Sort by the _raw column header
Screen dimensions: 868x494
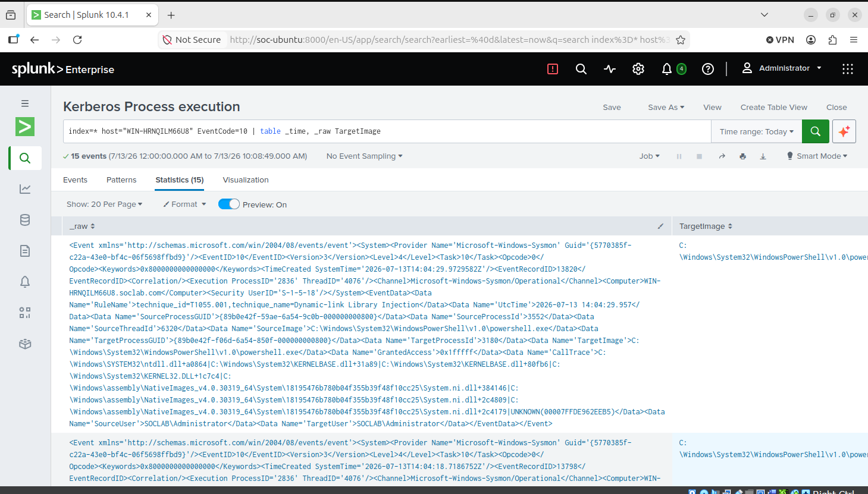pos(82,226)
